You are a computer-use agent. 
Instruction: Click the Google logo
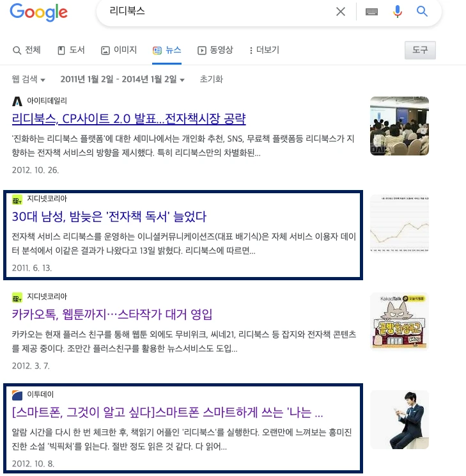38,12
